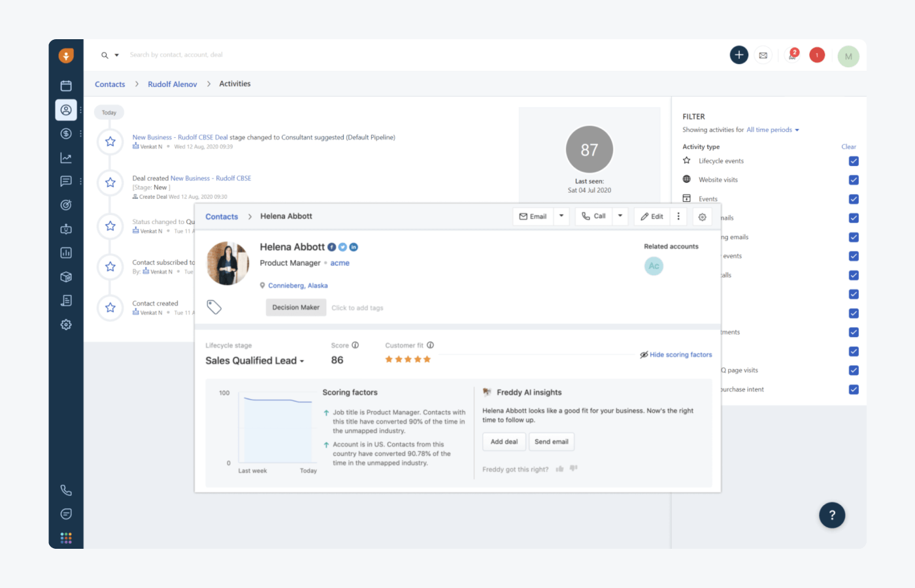Open Helena Abbott's LinkedIn profile icon

coord(354,247)
